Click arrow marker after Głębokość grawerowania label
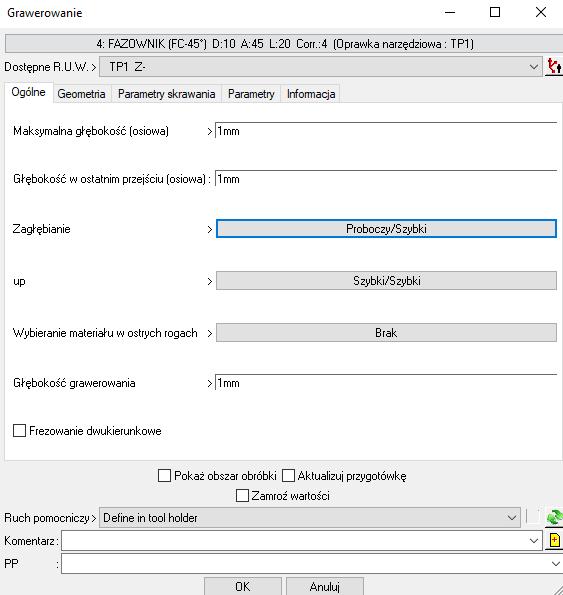The height and width of the screenshot is (595, 563). click(x=210, y=383)
